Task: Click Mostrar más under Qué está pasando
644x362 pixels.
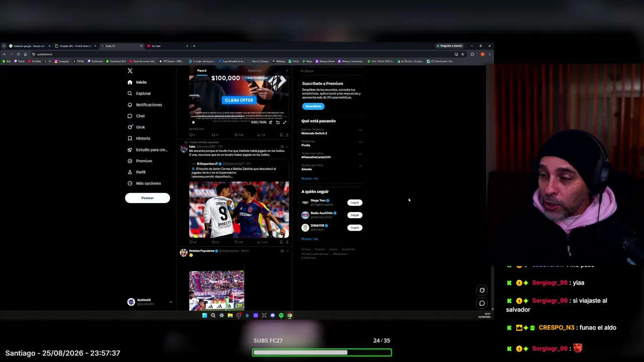Action: point(309,178)
